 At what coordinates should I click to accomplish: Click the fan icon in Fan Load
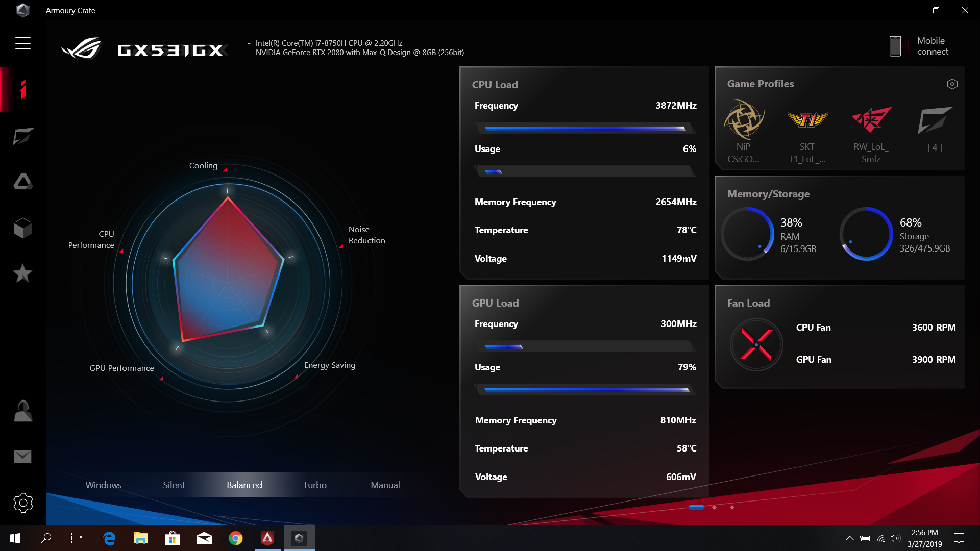[756, 344]
